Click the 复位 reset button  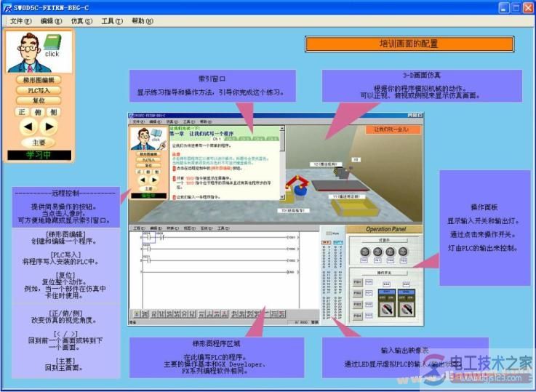click(x=39, y=100)
